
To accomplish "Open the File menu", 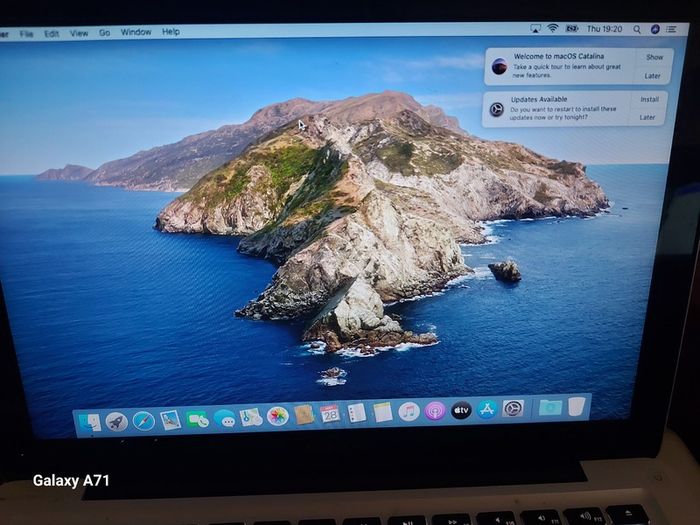I will 26,33.
